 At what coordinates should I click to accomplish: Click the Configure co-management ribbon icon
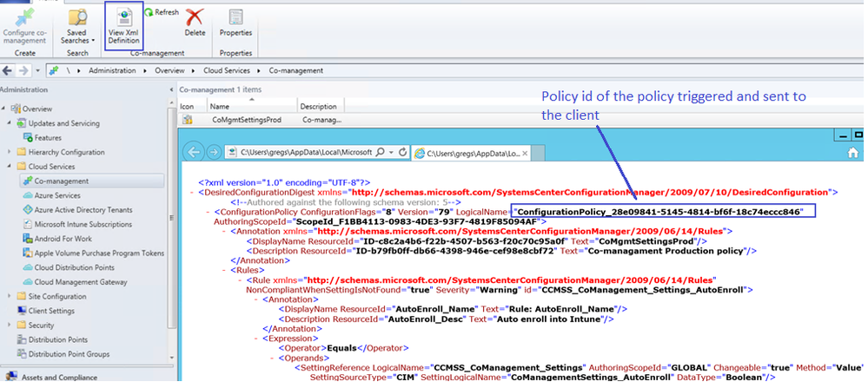click(x=23, y=18)
